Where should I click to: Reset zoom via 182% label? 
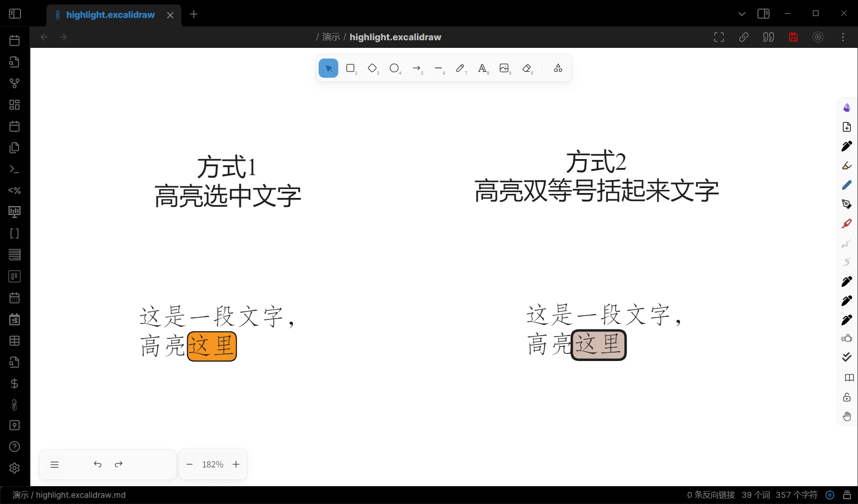pyautogui.click(x=213, y=465)
